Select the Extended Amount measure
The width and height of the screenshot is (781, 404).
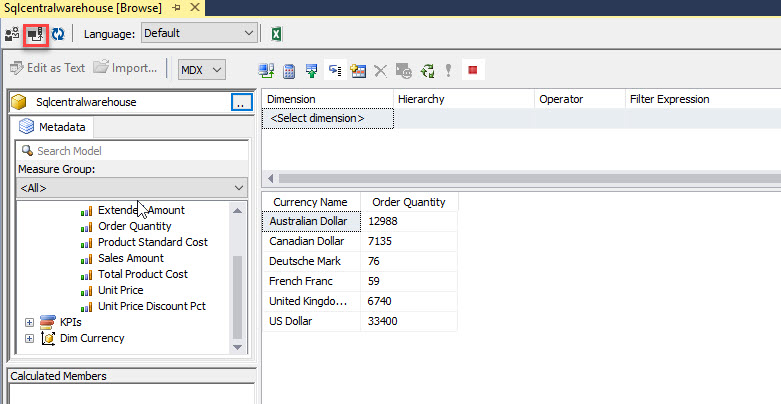(x=141, y=210)
